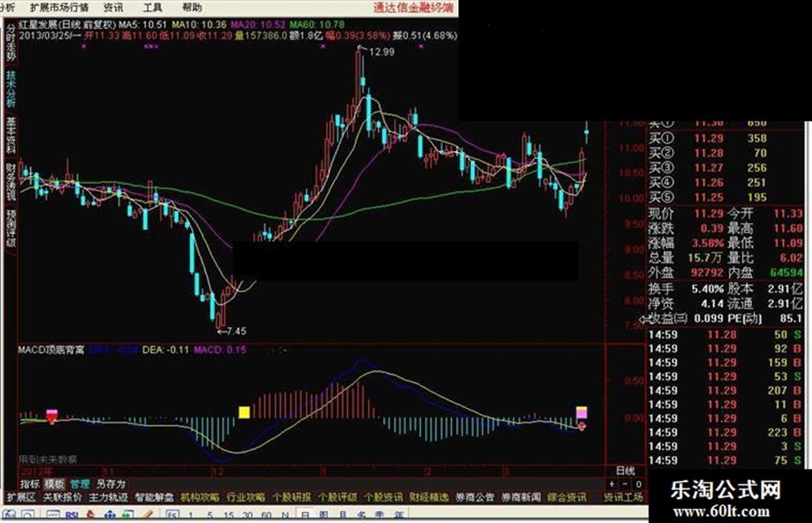Switch to the 预测评级 side tab
This screenshot has width=812, height=523.
point(11,228)
